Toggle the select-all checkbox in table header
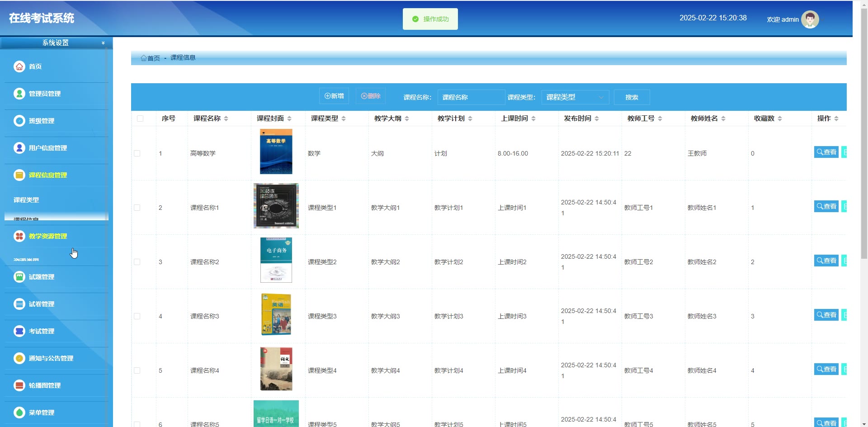Image resolution: width=868 pixels, height=427 pixels. tap(140, 119)
